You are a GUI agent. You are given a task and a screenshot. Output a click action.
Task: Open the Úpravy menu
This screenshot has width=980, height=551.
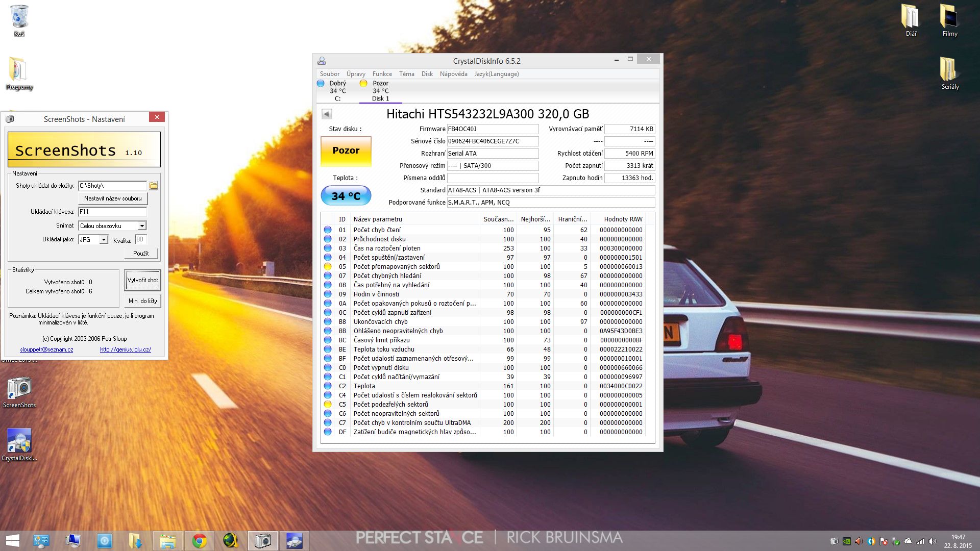pyautogui.click(x=356, y=74)
